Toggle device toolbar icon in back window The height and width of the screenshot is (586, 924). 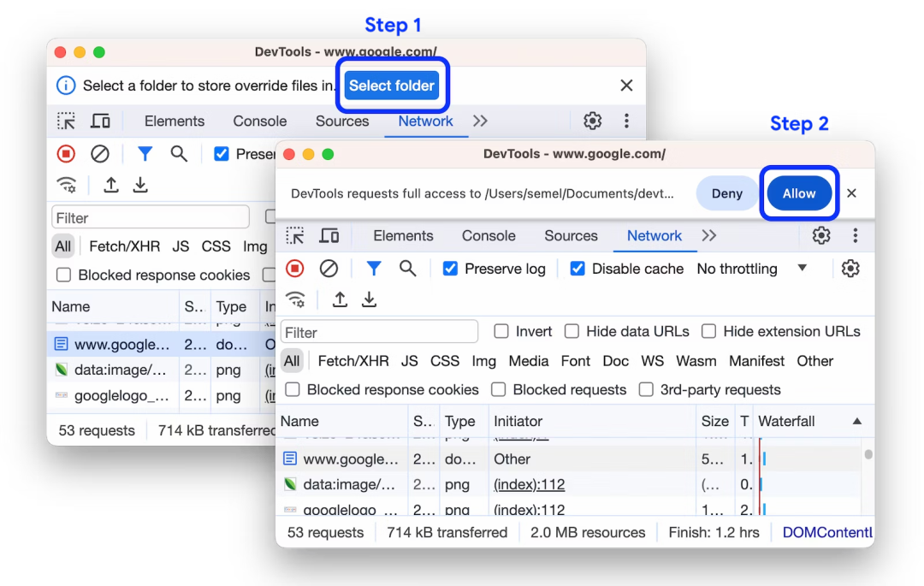(100, 121)
